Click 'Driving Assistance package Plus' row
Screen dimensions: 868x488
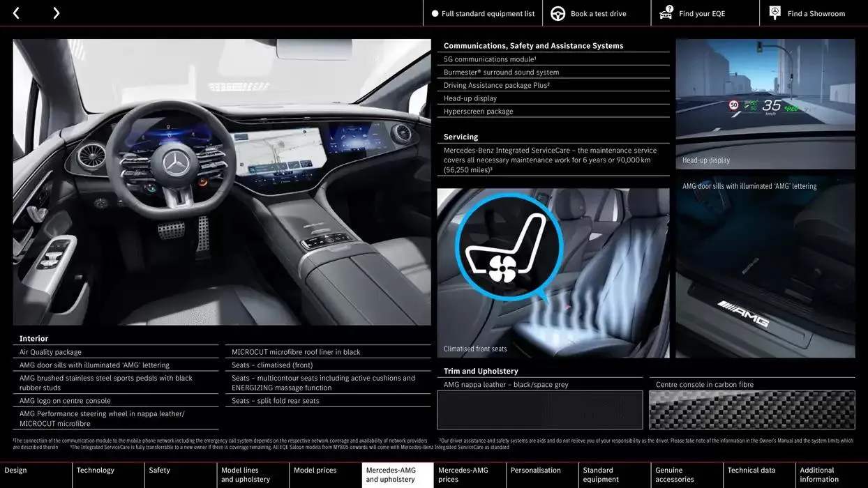tap(553, 85)
